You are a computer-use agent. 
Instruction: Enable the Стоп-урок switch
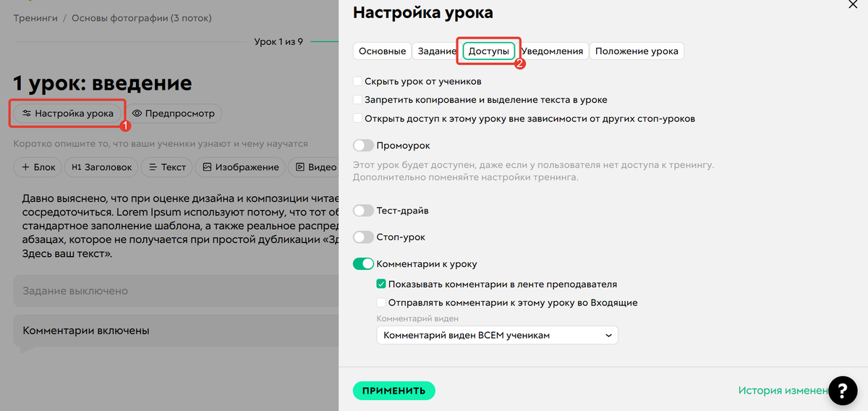(x=363, y=237)
